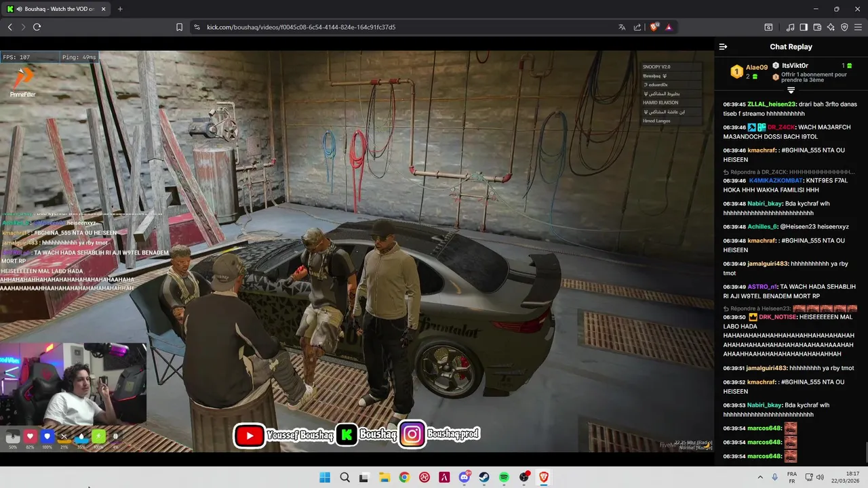Open Brave VPN shield icon
The image size is (868, 488).
coord(844,27)
